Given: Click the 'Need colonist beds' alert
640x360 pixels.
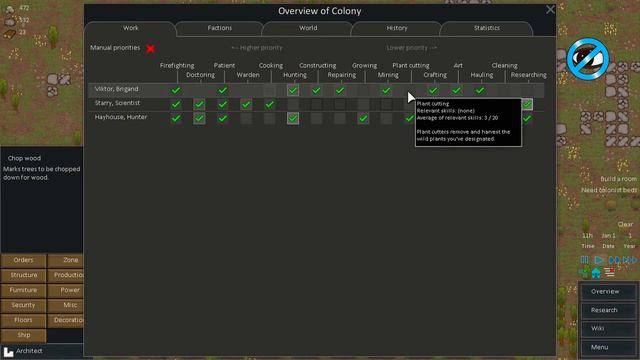Looking at the screenshot, I should click(609, 190).
